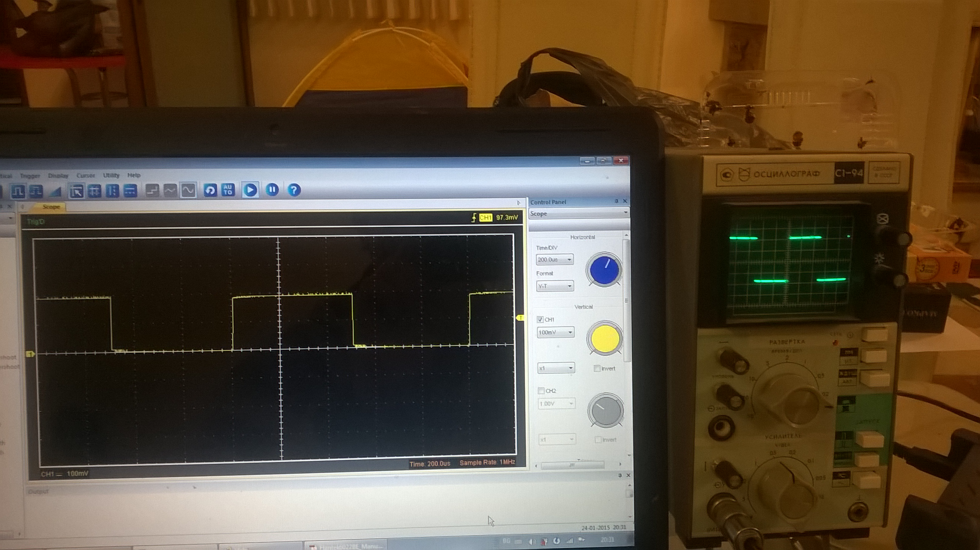Click the Output pane vertical scrollbar
Screen dimensions: 980x550
click(x=630, y=501)
